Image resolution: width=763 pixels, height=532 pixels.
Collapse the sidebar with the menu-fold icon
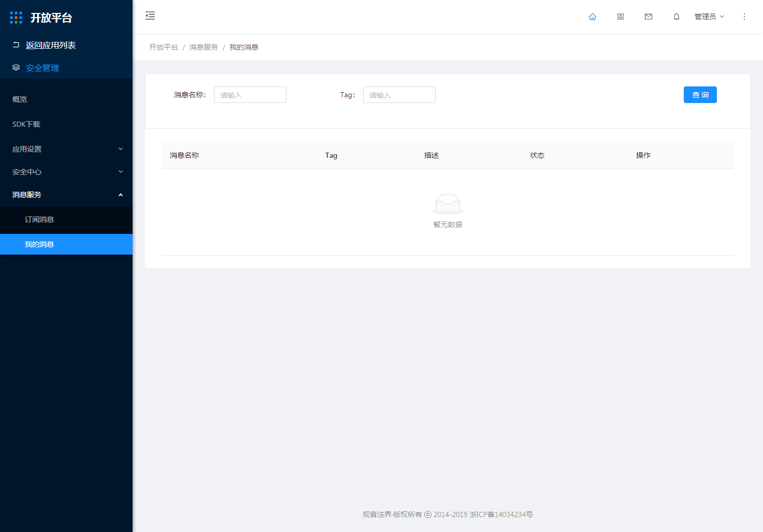150,16
